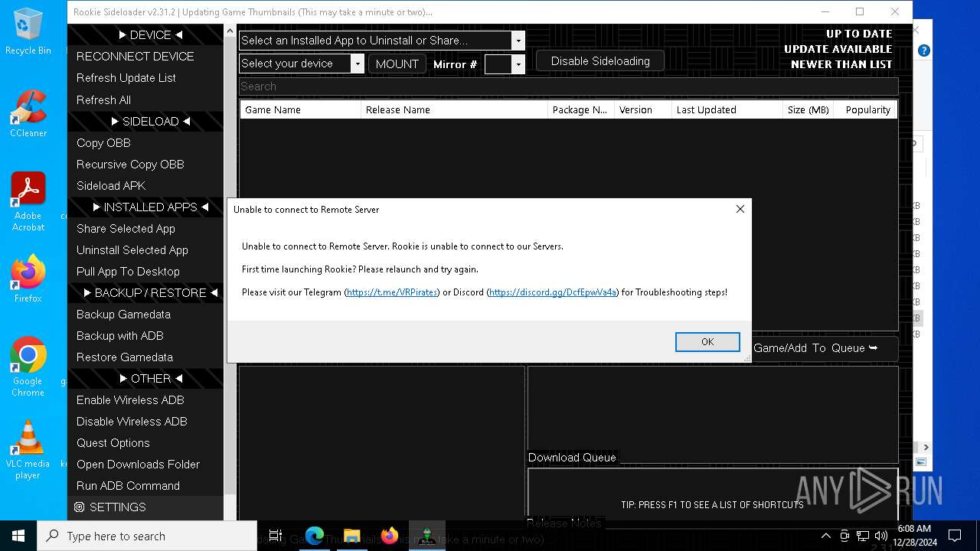The height and width of the screenshot is (551, 980).
Task: Sort by Game Name column
Action: 300,110
